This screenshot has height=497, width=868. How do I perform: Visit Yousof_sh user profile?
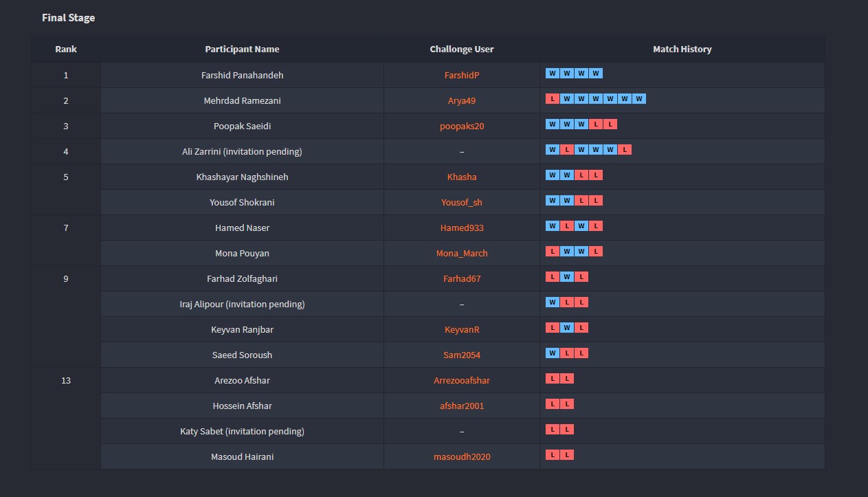461,202
